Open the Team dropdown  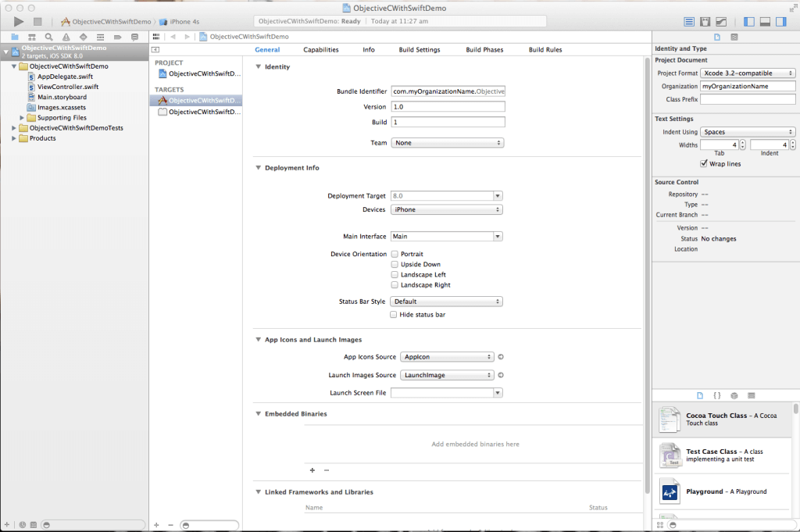click(448, 143)
